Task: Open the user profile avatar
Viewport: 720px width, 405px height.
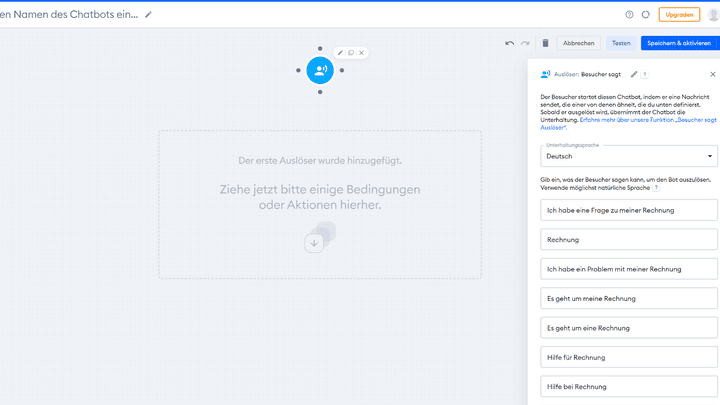Action: click(714, 15)
